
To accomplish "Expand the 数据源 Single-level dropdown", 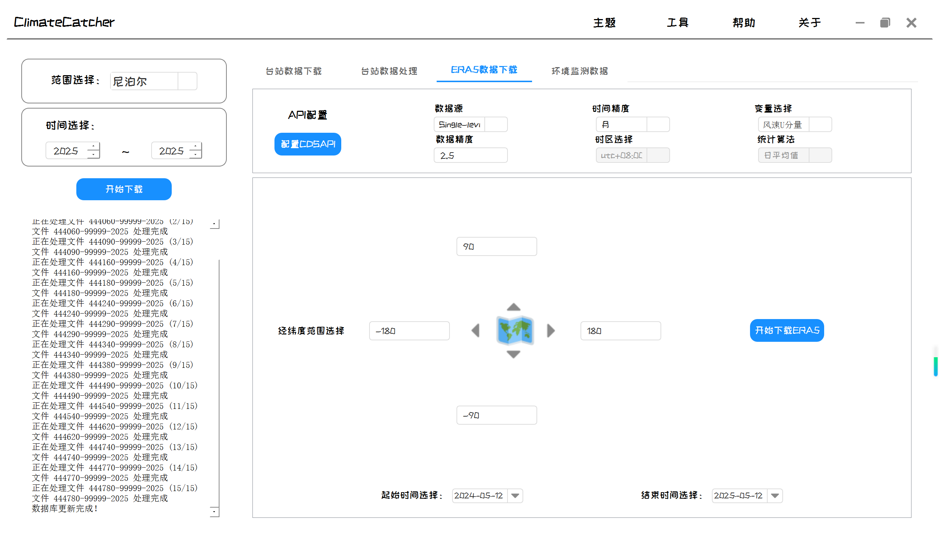I will coord(496,125).
